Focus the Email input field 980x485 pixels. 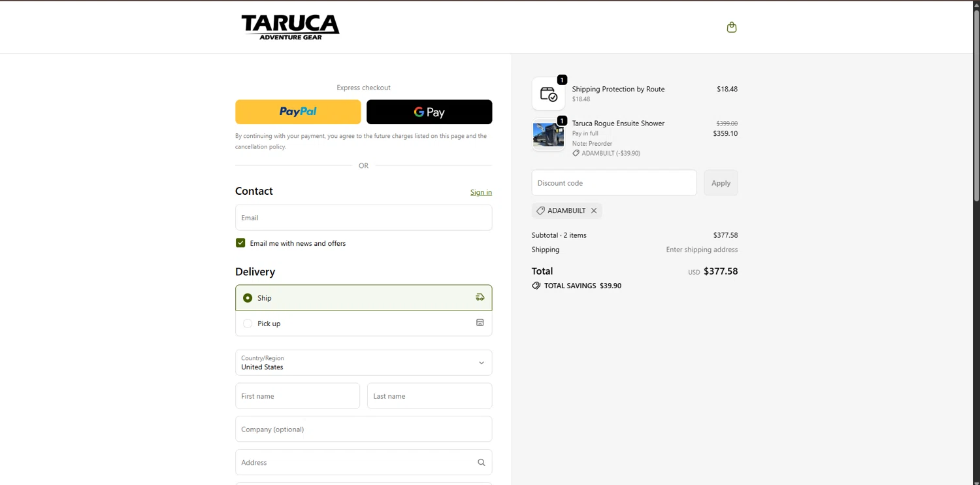pyautogui.click(x=364, y=218)
